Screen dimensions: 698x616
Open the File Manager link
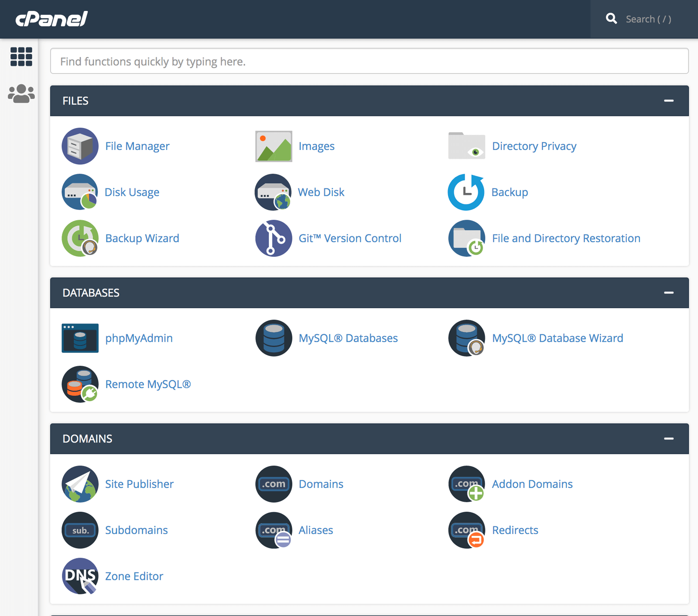[x=137, y=146]
